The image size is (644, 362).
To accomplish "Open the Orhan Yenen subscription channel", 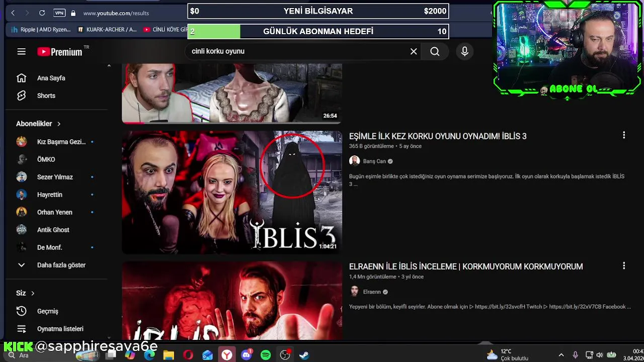I will click(x=57, y=212).
